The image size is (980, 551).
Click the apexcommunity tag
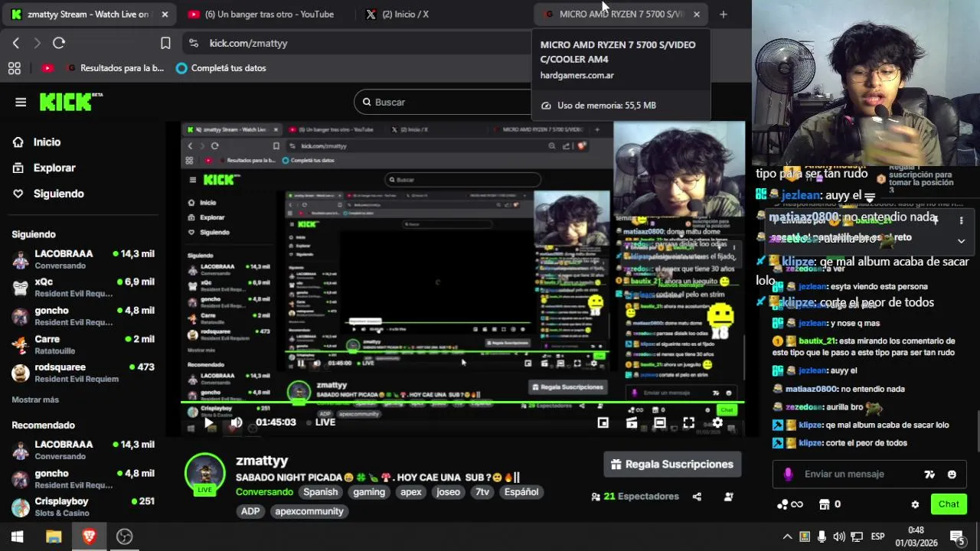[x=309, y=511]
